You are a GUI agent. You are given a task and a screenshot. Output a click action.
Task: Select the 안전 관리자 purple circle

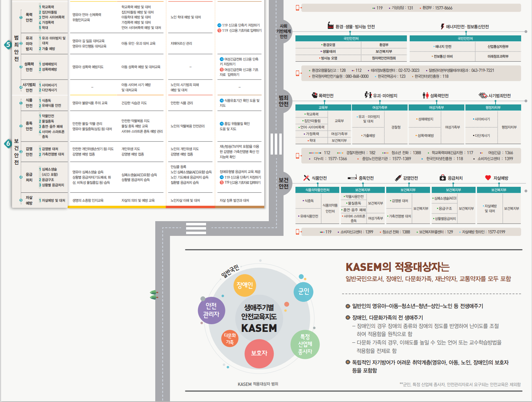211,310
